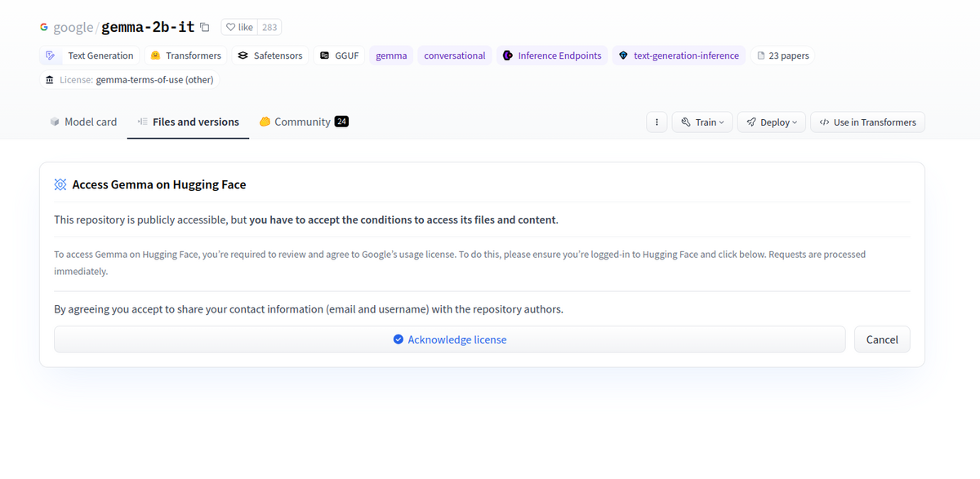Click the Safetensors tag
Viewport: 980px width, 479px height.
click(x=270, y=55)
